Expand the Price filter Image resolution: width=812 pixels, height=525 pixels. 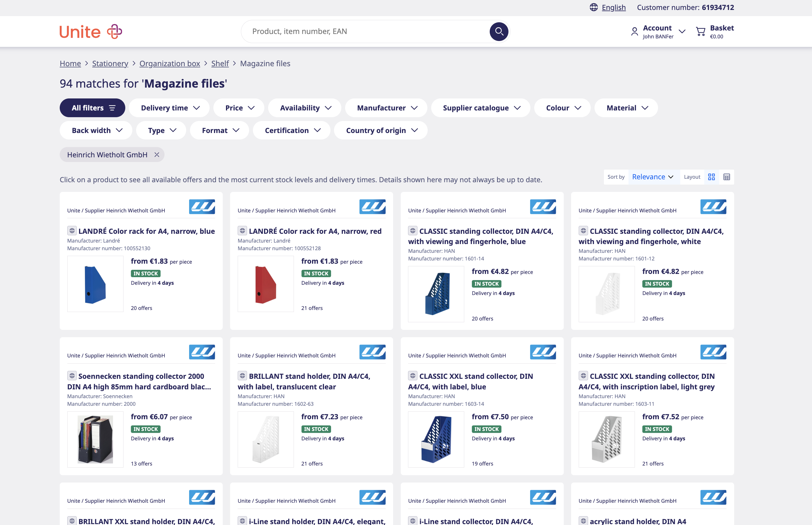click(239, 108)
